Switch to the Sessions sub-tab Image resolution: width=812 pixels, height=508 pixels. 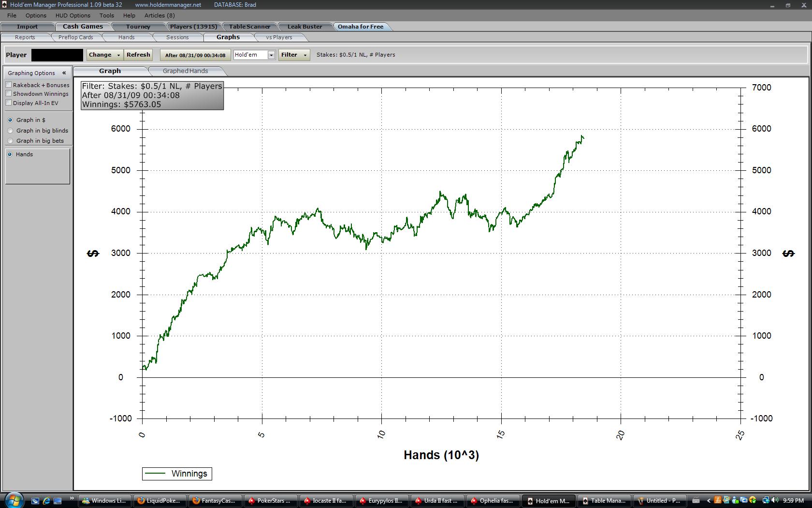pos(177,37)
